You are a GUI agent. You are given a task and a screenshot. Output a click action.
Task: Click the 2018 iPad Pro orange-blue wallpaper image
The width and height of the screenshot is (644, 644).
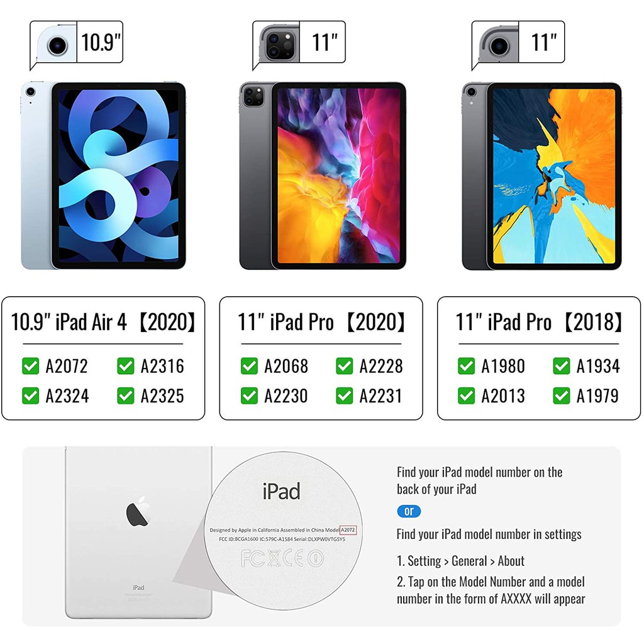point(541,175)
